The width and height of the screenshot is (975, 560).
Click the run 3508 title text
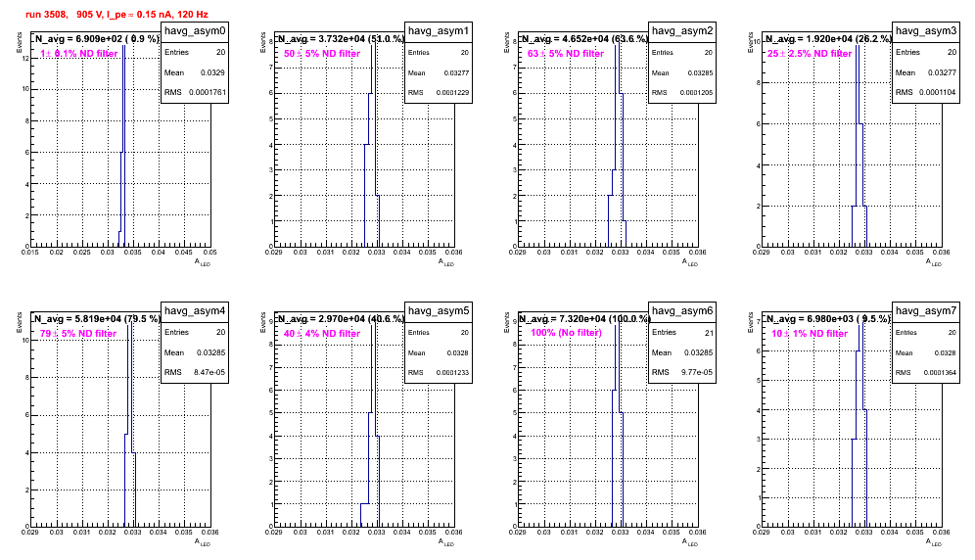coord(116,15)
